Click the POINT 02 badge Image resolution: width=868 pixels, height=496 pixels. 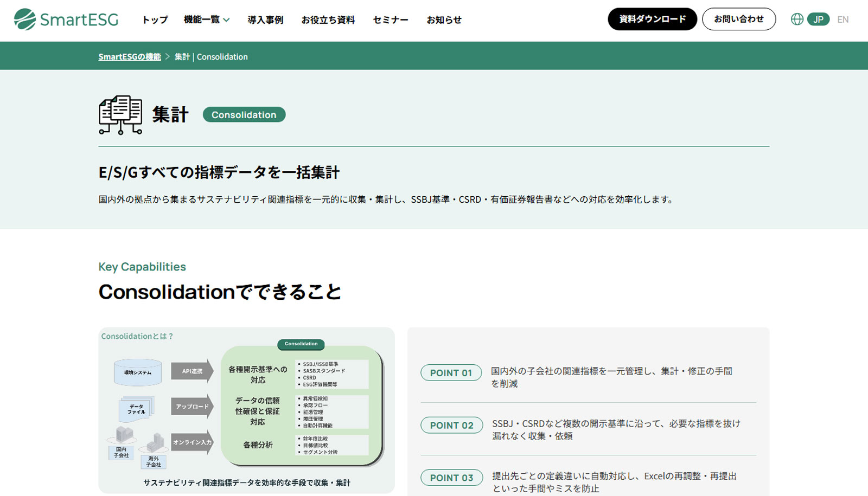452,425
